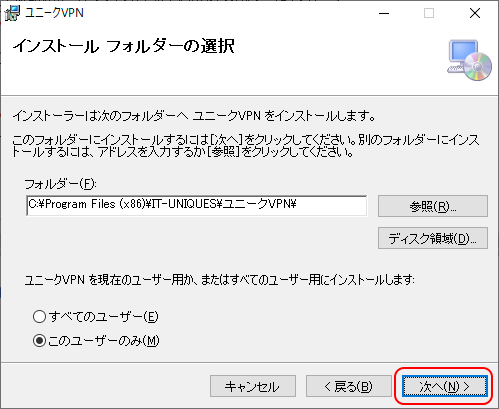499x409 pixels.
Task: Open the ディスク領域(D) disk space dialog
Action: 433,238
